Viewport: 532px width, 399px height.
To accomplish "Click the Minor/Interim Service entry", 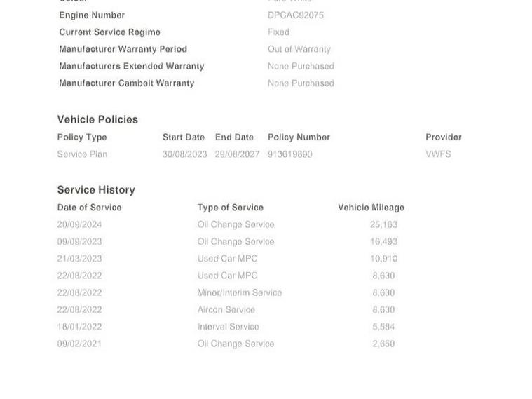I will [239, 292].
